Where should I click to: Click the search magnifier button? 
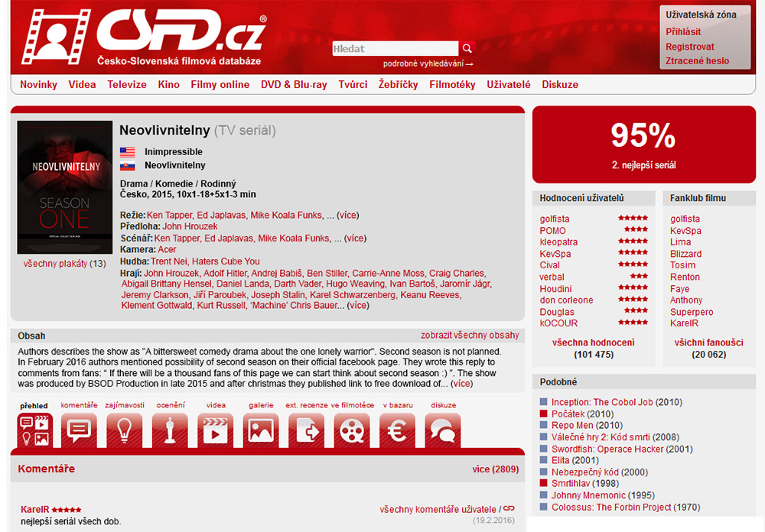pyautogui.click(x=467, y=48)
